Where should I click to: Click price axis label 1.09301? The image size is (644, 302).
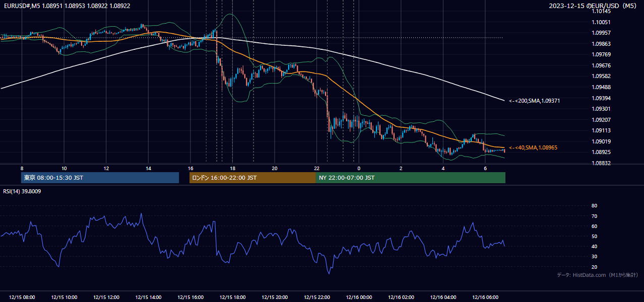pos(601,109)
